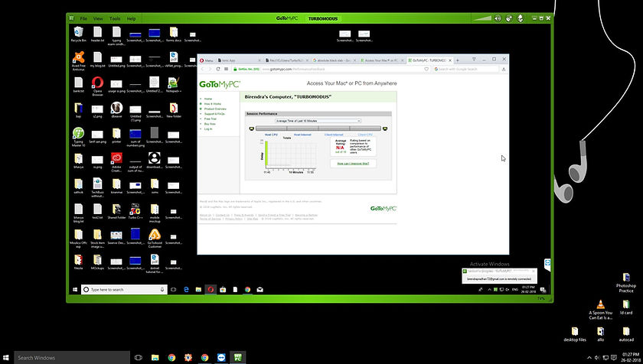Open the Help menu in GoToMyPC viewer
Image resolution: width=643 pixels, height=364 pixels.
click(x=131, y=18)
